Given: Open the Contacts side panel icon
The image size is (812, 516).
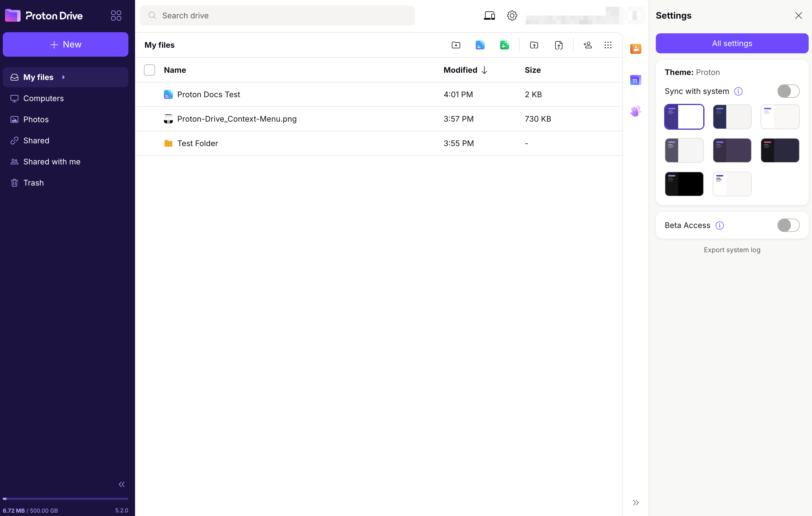Looking at the screenshot, I should coord(635,49).
